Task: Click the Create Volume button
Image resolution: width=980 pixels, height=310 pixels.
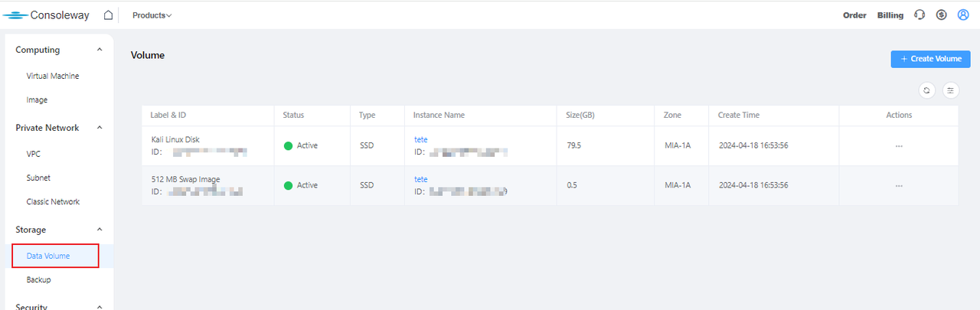Action: [930, 59]
